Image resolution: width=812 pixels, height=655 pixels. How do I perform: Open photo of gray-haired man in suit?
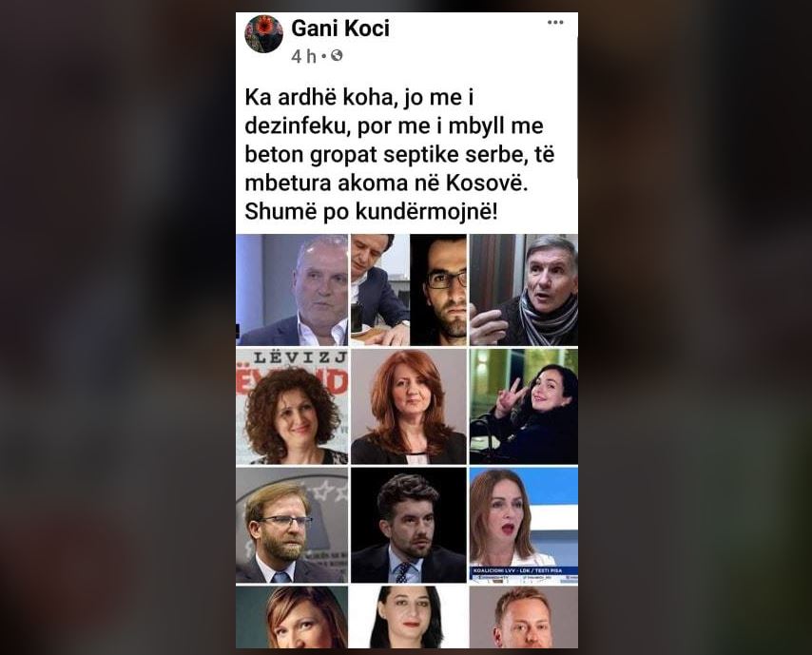point(292,290)
